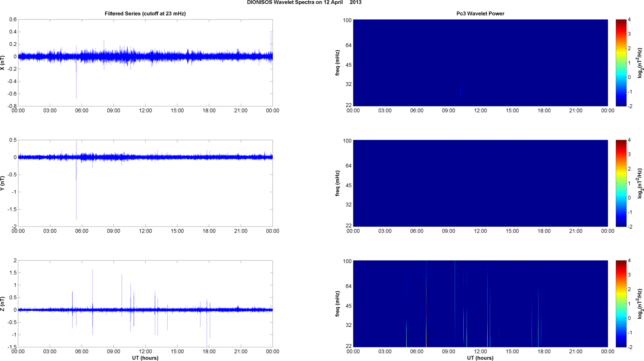Viewport: 644px width, 361px height.
Task: Click log2(nT²/Hz) label of top colorbar
Action: coord(640,63)
